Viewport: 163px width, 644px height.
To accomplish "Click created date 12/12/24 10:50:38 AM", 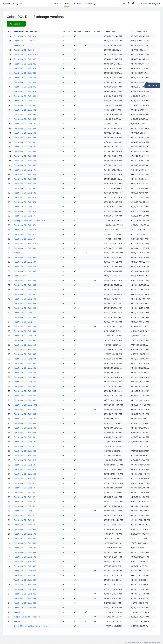I will click(113, 221).
